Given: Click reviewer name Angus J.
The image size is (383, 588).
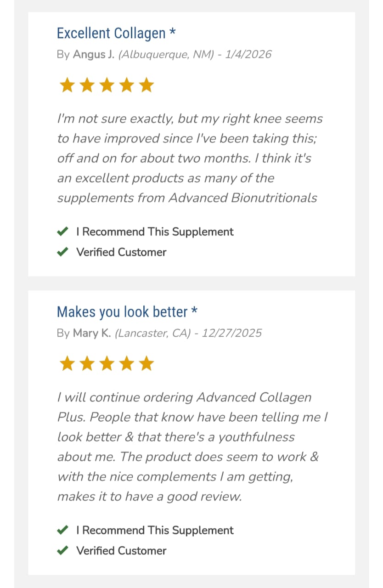Looking at the screenshot, I should coord(94,55).
